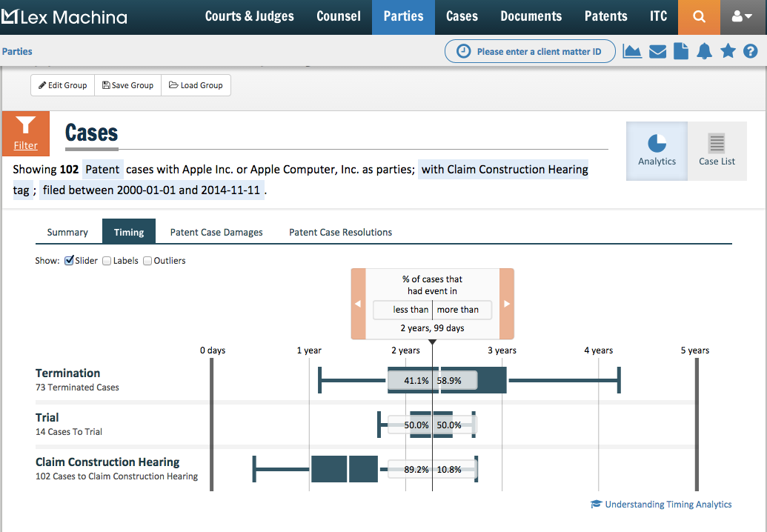Switch to the Case List view
The width and height of the screenshot is (767, 532).
(717, 150)
